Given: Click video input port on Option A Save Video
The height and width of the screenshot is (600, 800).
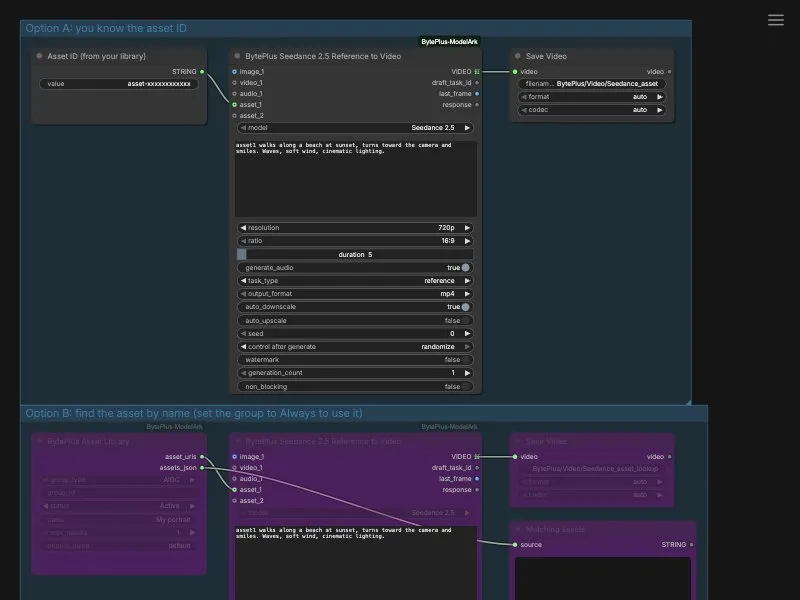Looking at the screenshot, I should tap(515, 71).
